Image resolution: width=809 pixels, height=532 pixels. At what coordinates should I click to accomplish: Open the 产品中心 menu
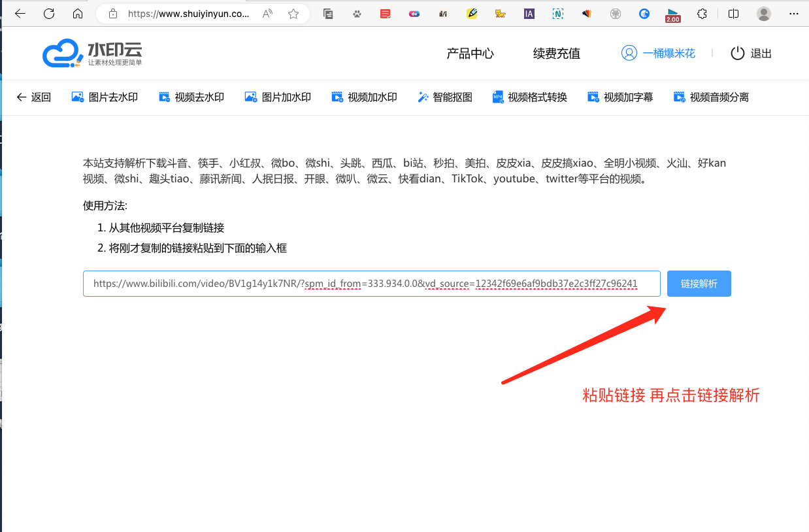(x=470, y=54)
